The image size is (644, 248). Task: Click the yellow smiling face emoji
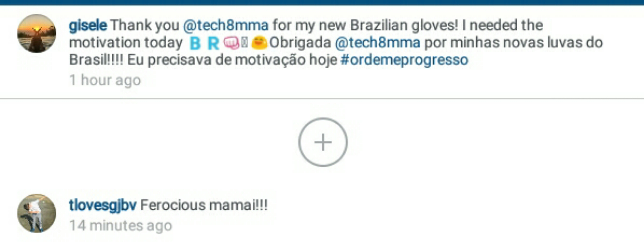tap(259, 43)
